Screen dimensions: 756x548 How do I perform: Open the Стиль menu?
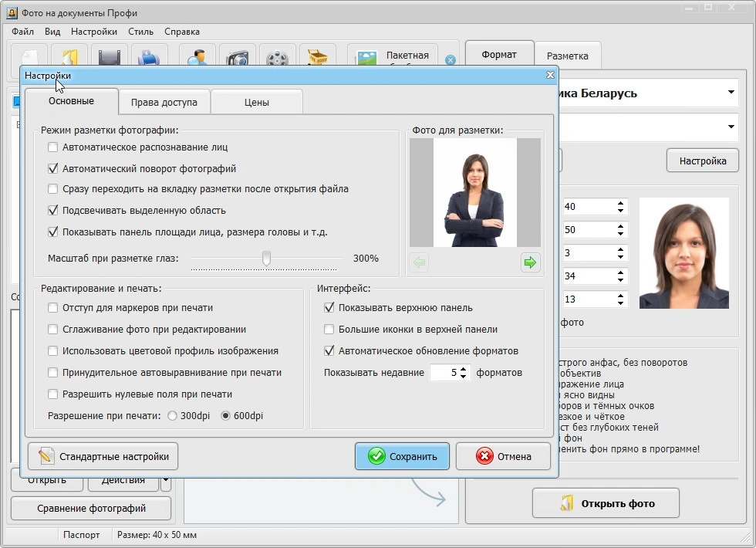pyautogui.click(x=140, y=32)
